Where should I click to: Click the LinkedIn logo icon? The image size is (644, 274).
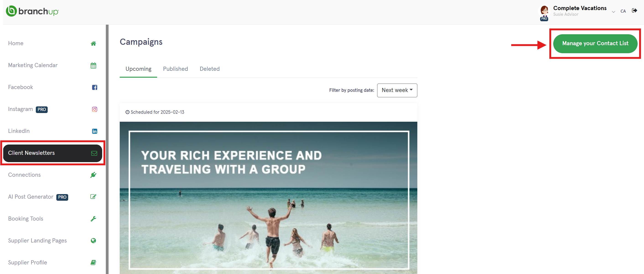point(94,131)
